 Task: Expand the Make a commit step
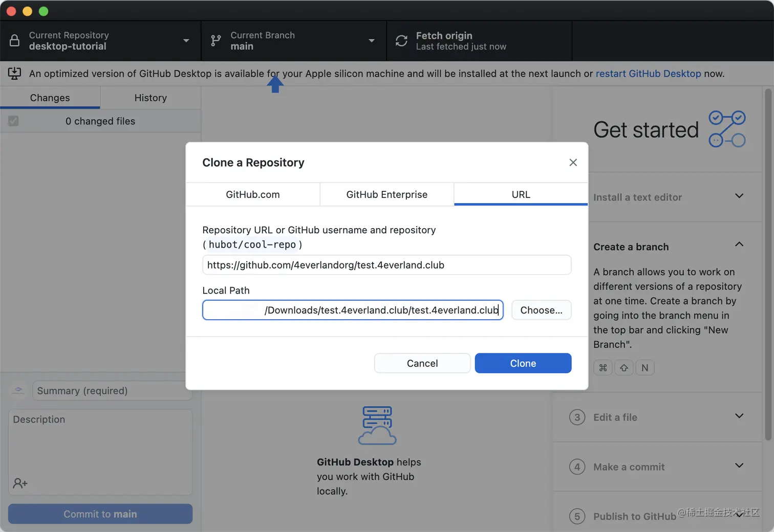pyautogui.click(x=739, y=465)
